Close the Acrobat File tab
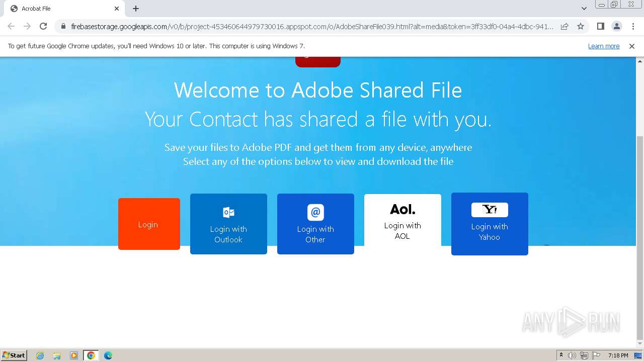The height and width of the screenshot is (362, 644). 117,9
